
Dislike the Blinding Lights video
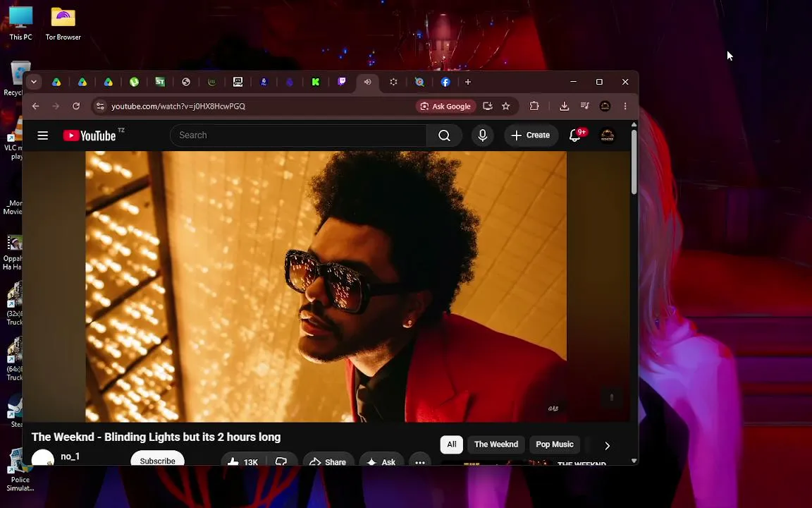[x=281, y=461]
